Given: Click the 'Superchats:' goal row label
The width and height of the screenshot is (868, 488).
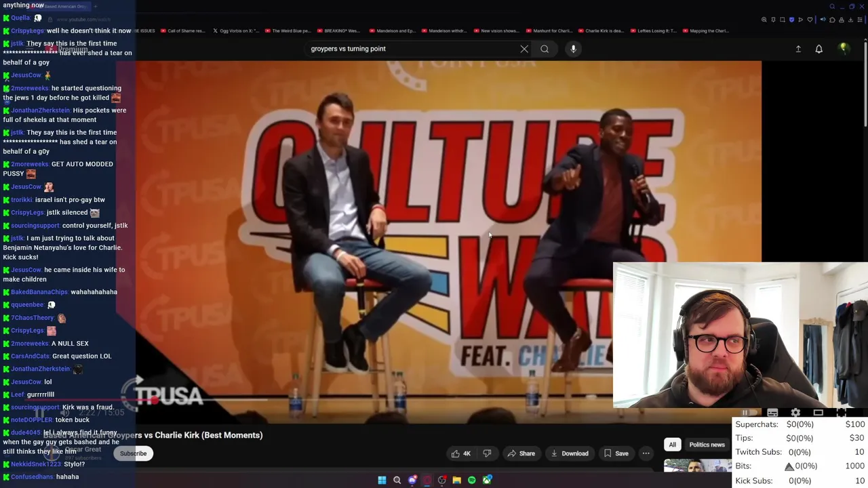Looking at the screenshot, I should [x=757, y=424].
